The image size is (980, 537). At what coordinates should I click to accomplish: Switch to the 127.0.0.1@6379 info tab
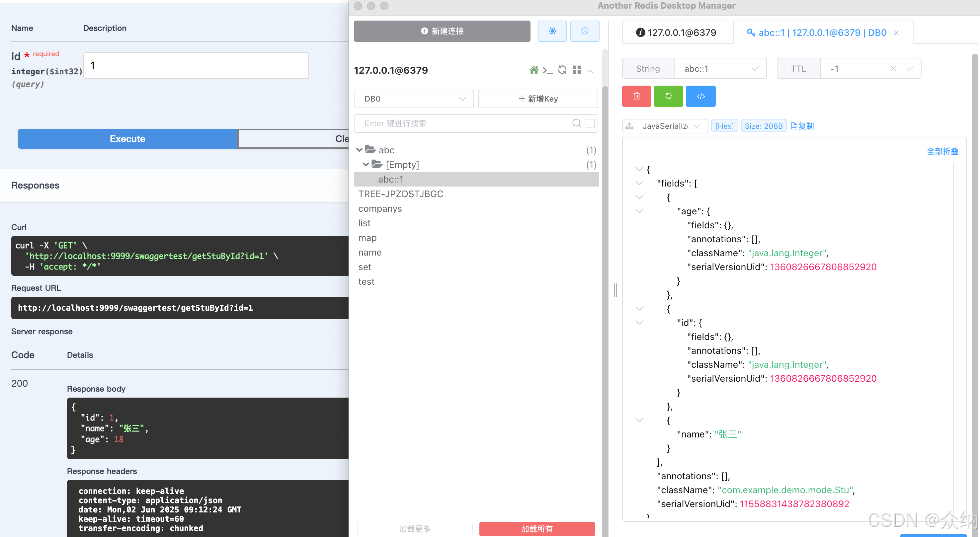pos(677,33)
